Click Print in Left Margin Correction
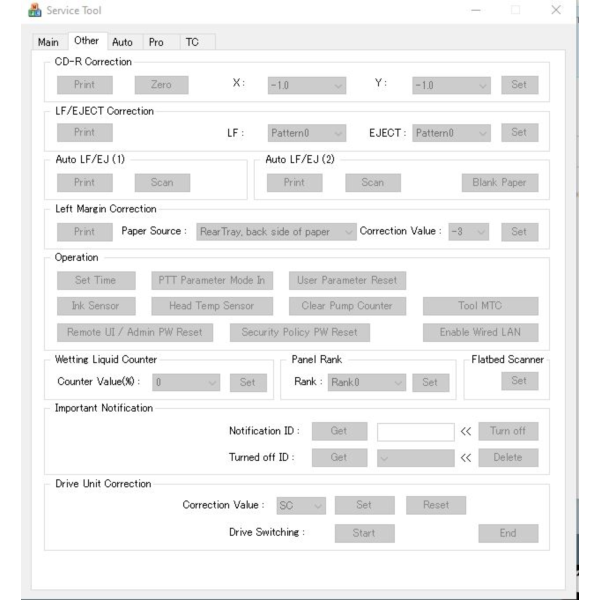 click(85, 232)
